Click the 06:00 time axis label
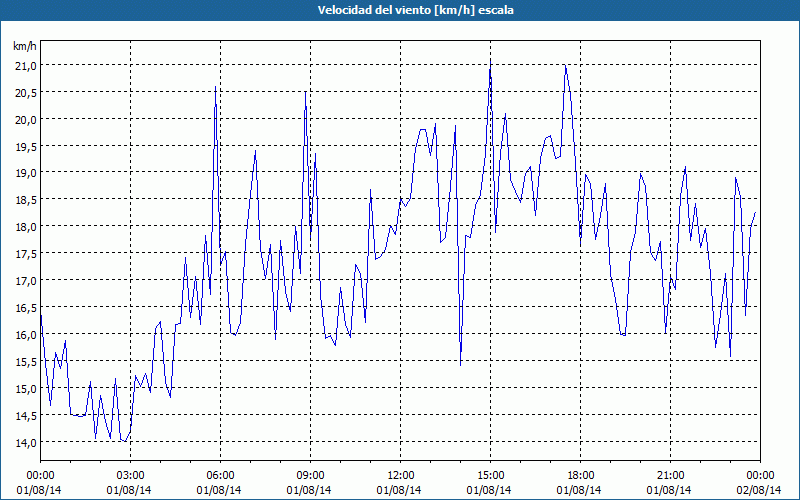 coord(220,476)
